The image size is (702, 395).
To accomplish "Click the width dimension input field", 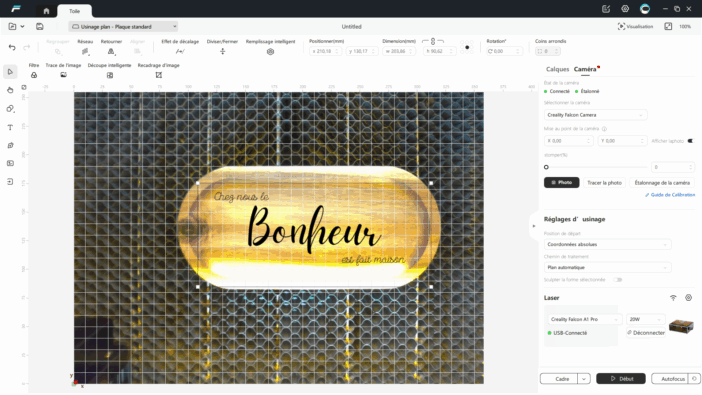I will pos(399,52).
